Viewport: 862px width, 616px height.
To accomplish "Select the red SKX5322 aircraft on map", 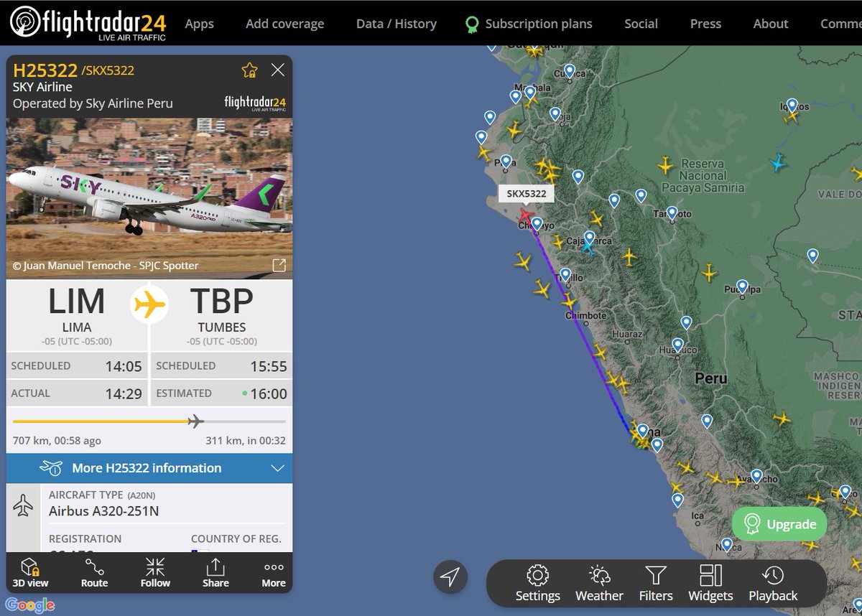I will tap(525, 215).
